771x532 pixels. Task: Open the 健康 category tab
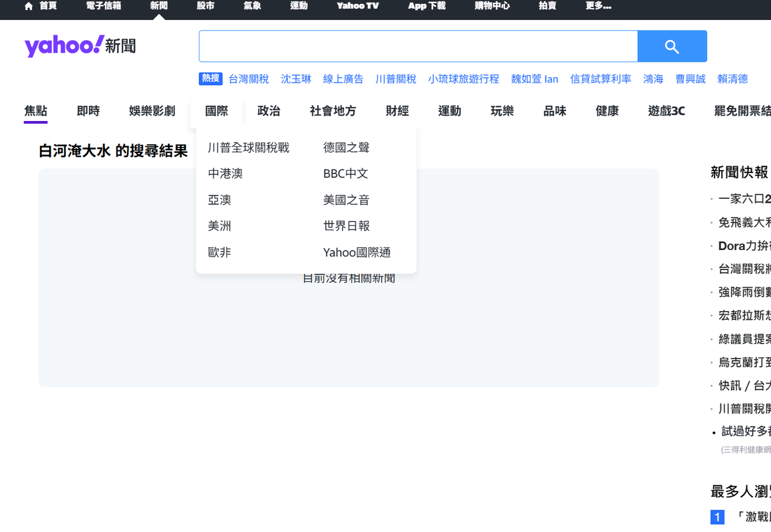point(607,111)
